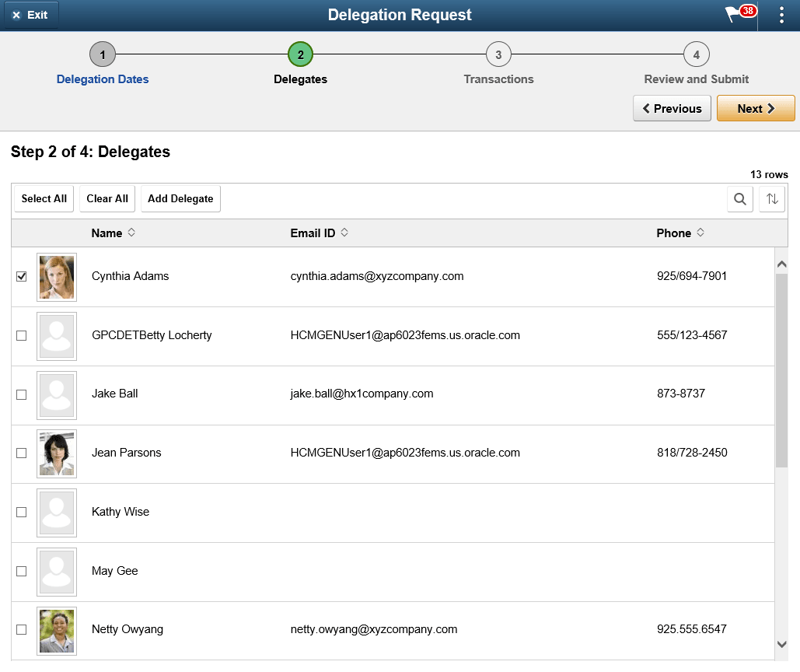The image size is (800, 672).
Task: Open the Transactions step label
Action: pyautogui.click(x=498, y=79)
